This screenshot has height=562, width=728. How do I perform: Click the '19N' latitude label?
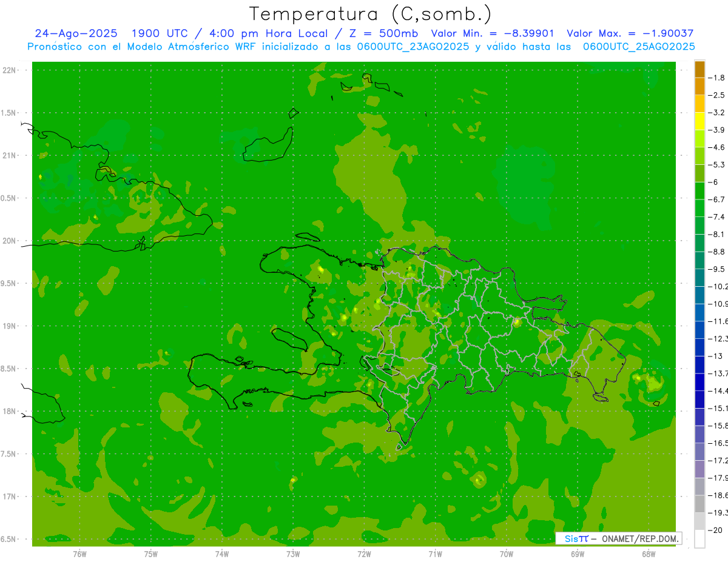click(x=10, y=326)
